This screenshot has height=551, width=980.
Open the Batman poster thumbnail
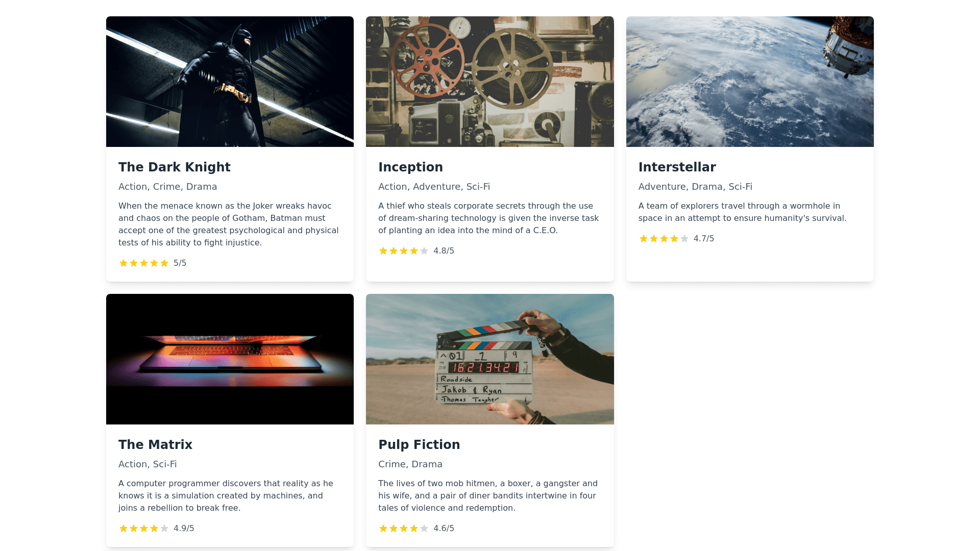(x=230, y=82)
